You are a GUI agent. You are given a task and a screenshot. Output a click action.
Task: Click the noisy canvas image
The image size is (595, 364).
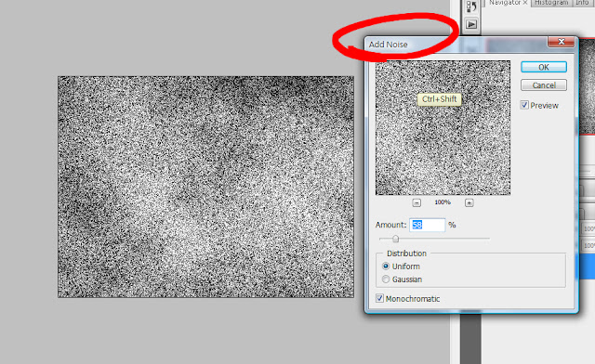[x=205, y=187]
